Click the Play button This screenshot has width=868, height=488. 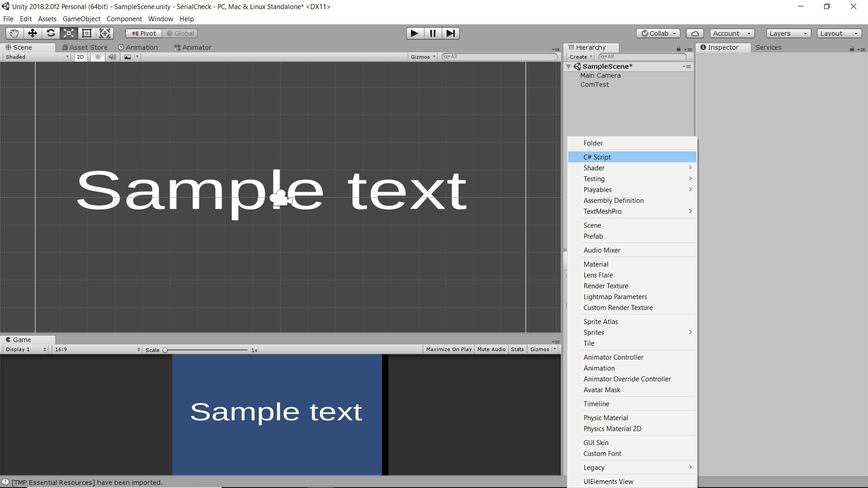[x=414, y=33]
